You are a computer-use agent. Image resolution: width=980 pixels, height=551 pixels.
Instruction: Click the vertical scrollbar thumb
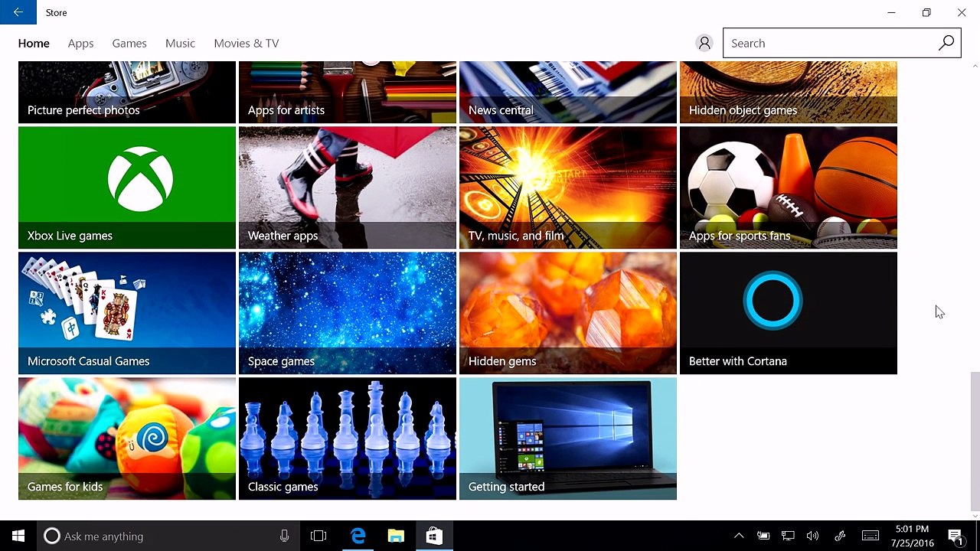point(975,440)
